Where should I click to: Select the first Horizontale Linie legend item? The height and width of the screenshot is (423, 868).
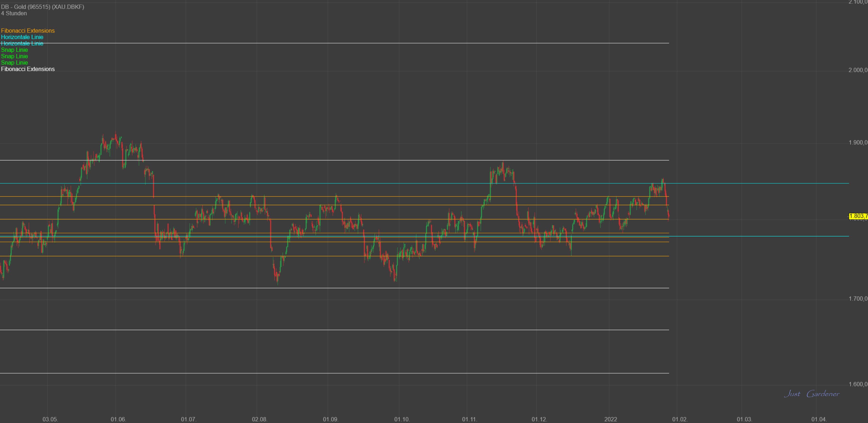(x=22, y=37)
